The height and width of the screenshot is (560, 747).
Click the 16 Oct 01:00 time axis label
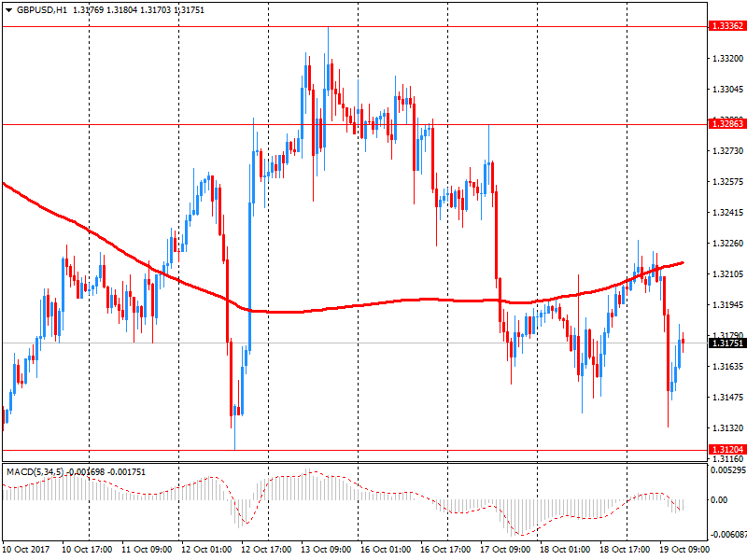pos(386,550)
